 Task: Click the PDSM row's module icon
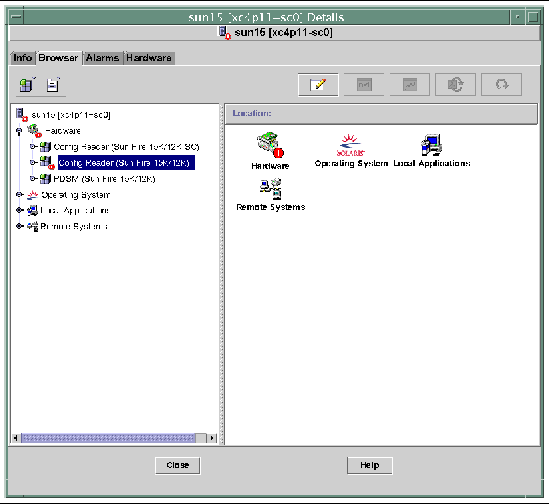click(45, 179)
